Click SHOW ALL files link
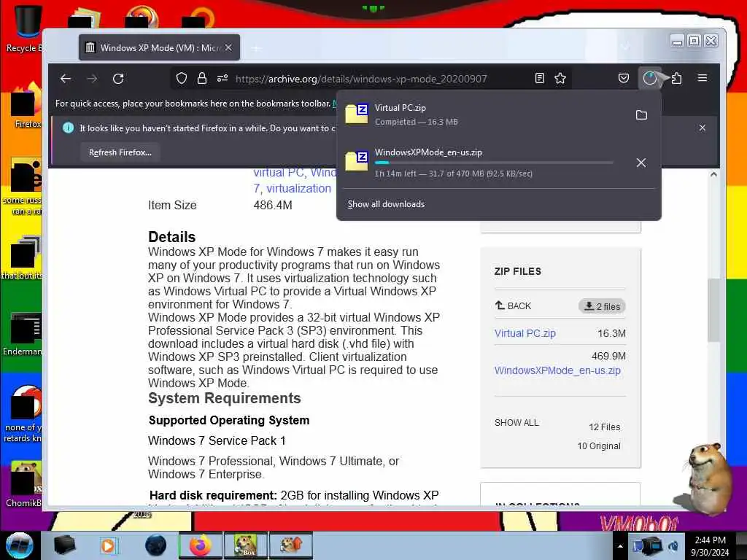747x560 pixels. (516, 423)
